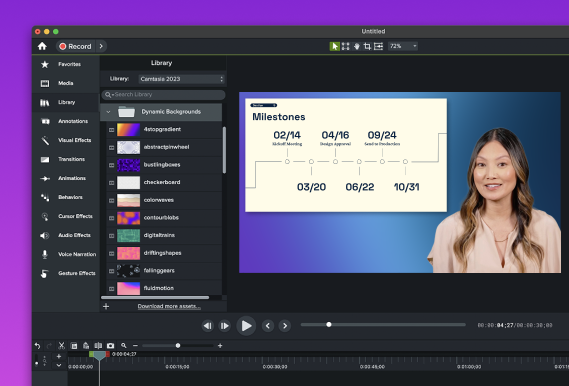Copy selection in timeline toolbar
This screenshot has width=569, height=386.
[x=74, y=346]
